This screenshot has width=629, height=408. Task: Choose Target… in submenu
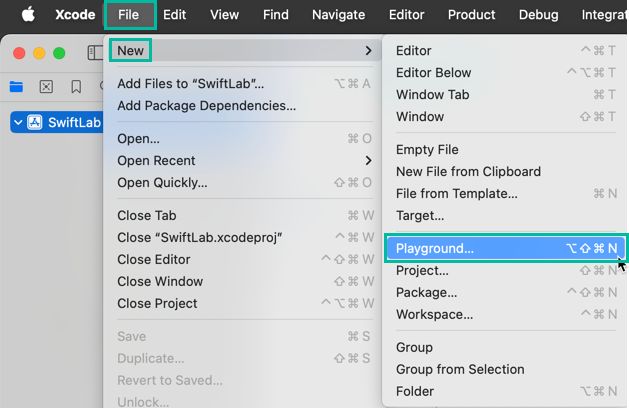[x=505, y=216]
